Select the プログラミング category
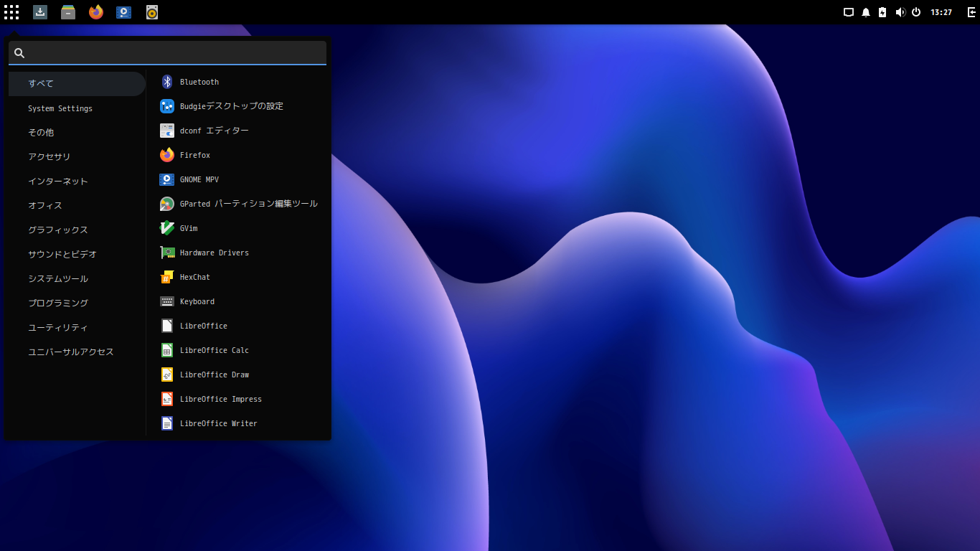The width and height of the screenshot is (980, 551). coord(77,303)
